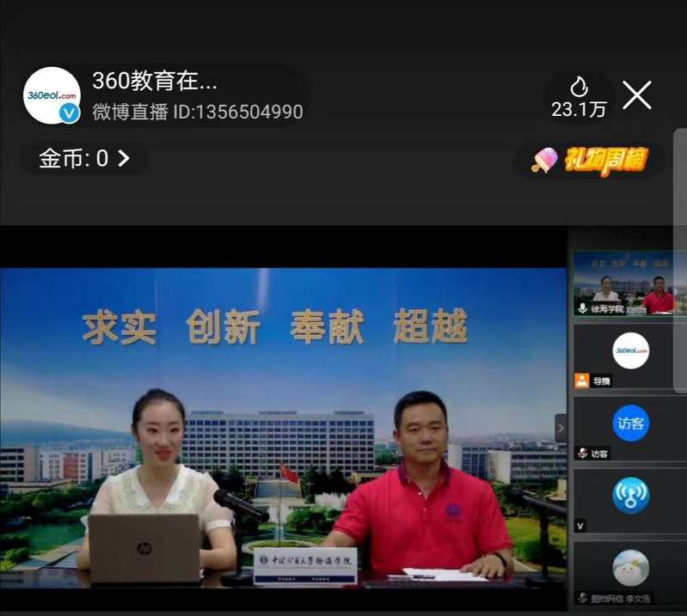Image resolution: width=687 pixels, height=616 pixels.
Task: Toggle the microphone icon beside 徐海学院
Action: (582, 308)
